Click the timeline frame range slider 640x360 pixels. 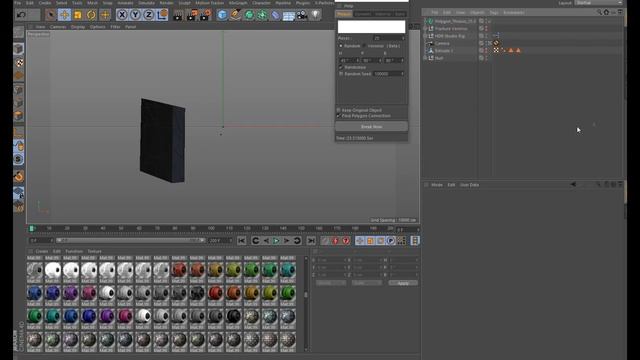coord(130,240)
